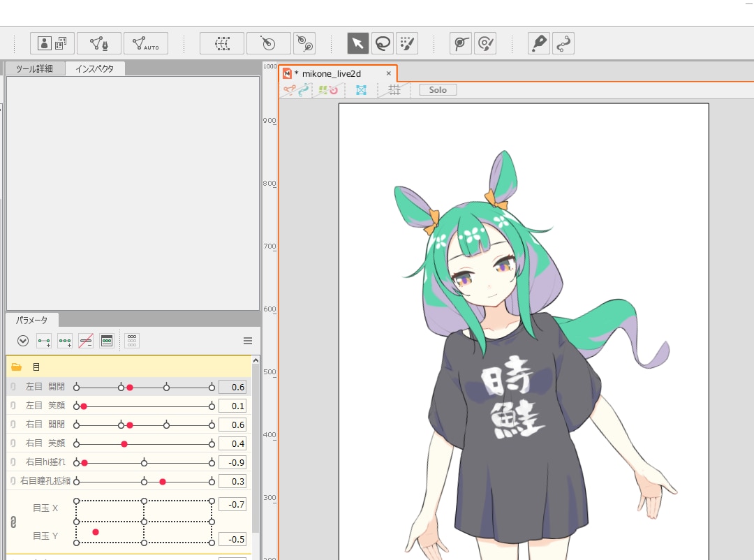Toggle link clip on 右目 開閉 row
The image size is (754, 560).
(13, 425)
